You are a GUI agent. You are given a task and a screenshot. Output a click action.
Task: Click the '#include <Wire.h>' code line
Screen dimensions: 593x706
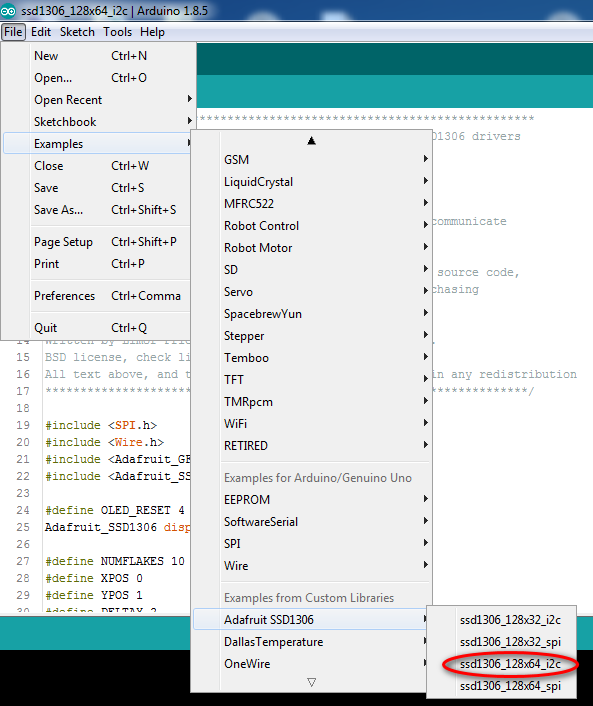pyautogui.click(x=104, y=443)
